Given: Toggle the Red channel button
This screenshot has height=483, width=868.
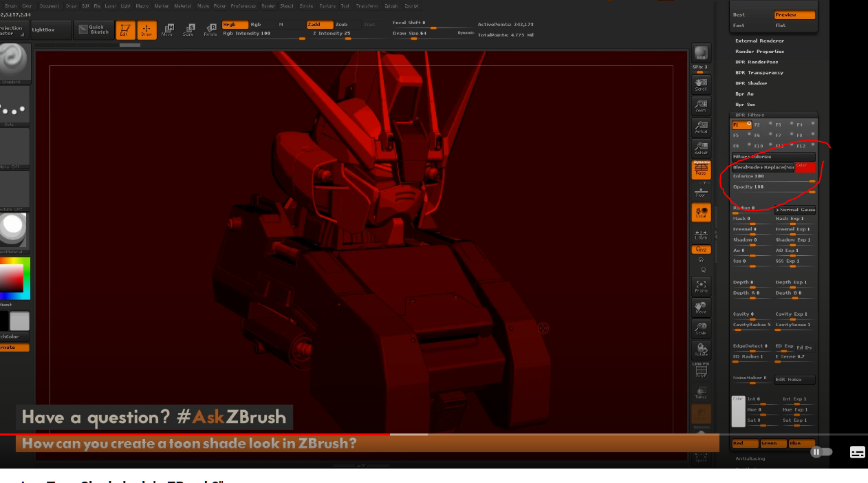Looking at the screenshot, I should 745,443.
